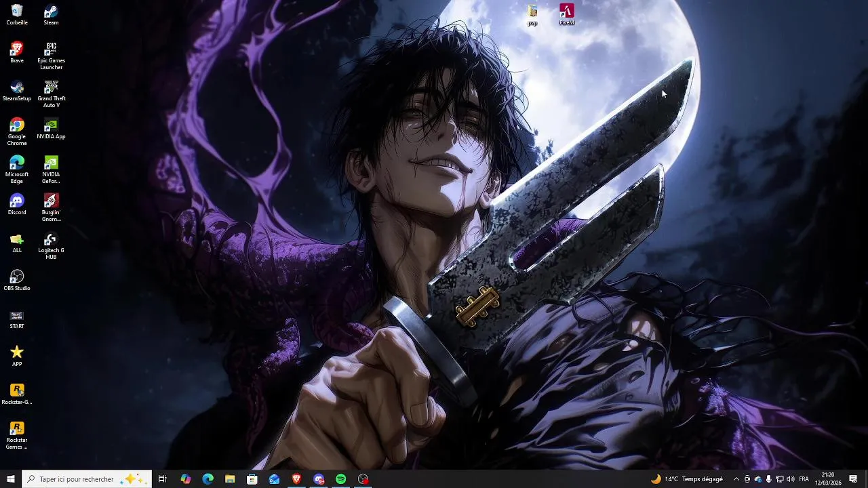Select the FiveM desktop shortcut
Viewport: 868px width, 488px height.
tap(567, 15)
